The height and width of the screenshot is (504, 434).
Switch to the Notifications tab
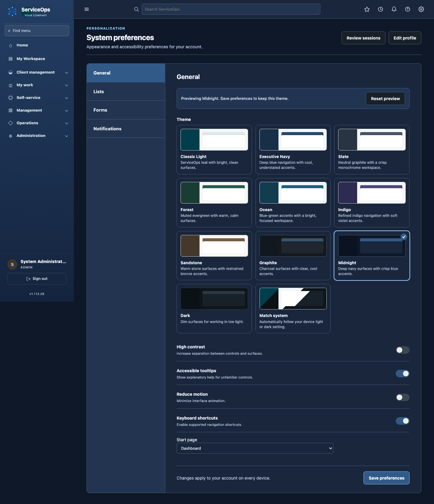pos(126,129)
